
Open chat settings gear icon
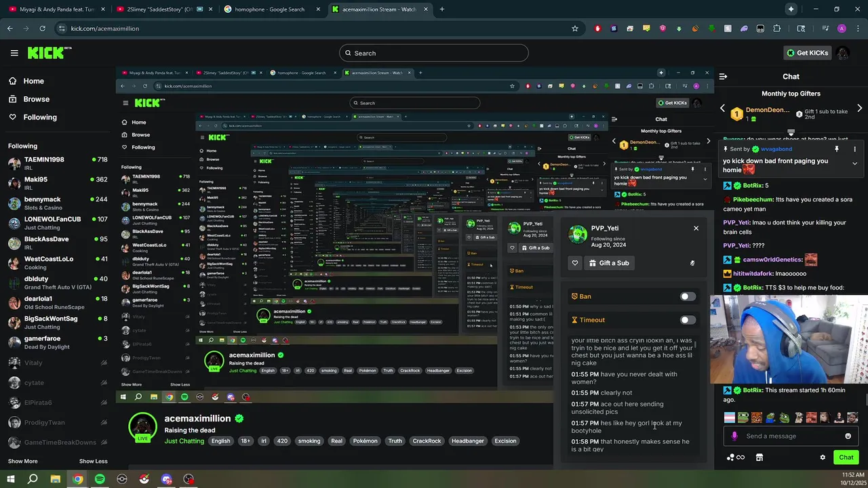click(x=823, y=457)
